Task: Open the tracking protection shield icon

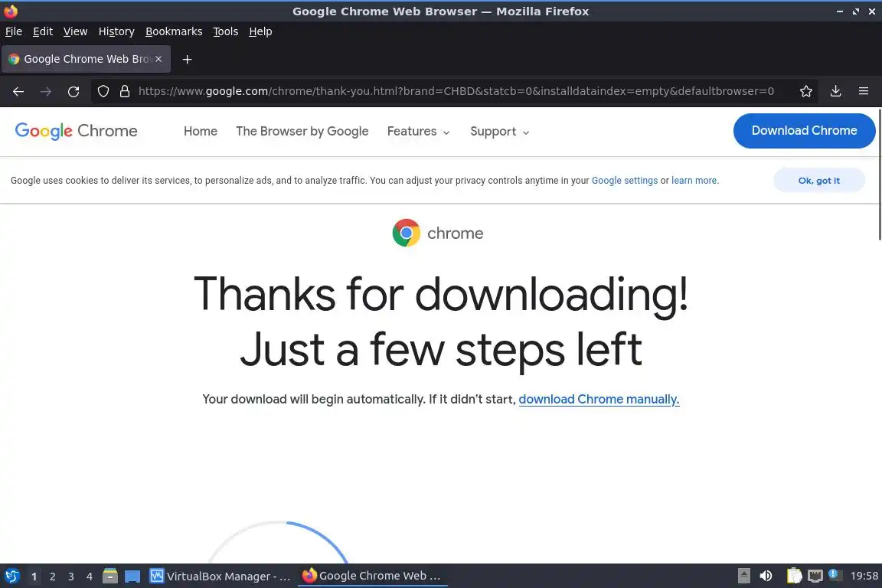Action: [x=103, y=91]
